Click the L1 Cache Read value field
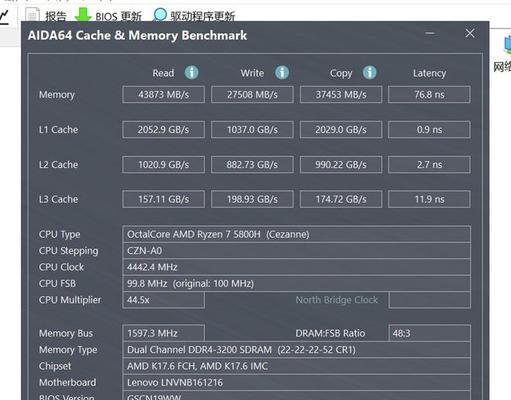This screenshot has width=511, height=400. tap(163, 130)
